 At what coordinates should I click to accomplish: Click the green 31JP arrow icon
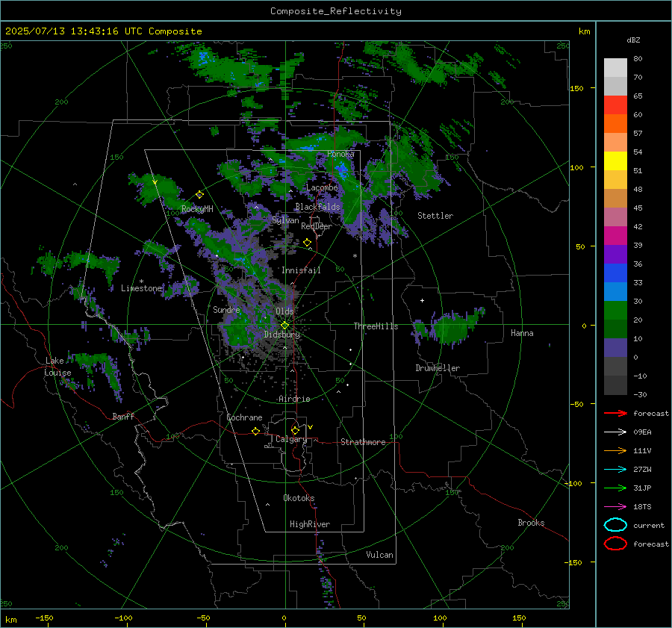coord(615,488)
